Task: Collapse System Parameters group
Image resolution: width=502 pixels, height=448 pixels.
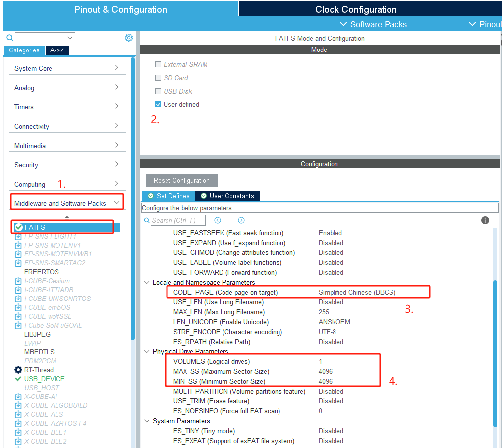Action: coord(147,421)
